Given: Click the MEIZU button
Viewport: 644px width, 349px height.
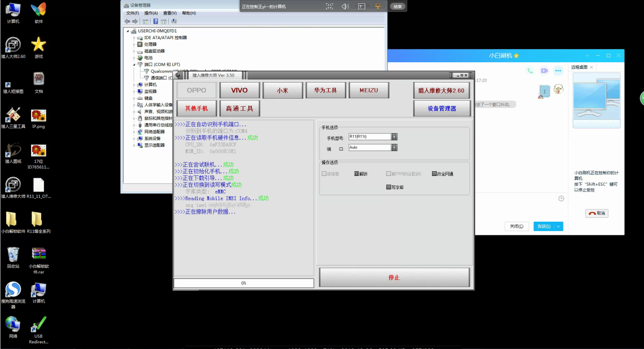Looking at the screenshot, I should [x=369, y=90].
